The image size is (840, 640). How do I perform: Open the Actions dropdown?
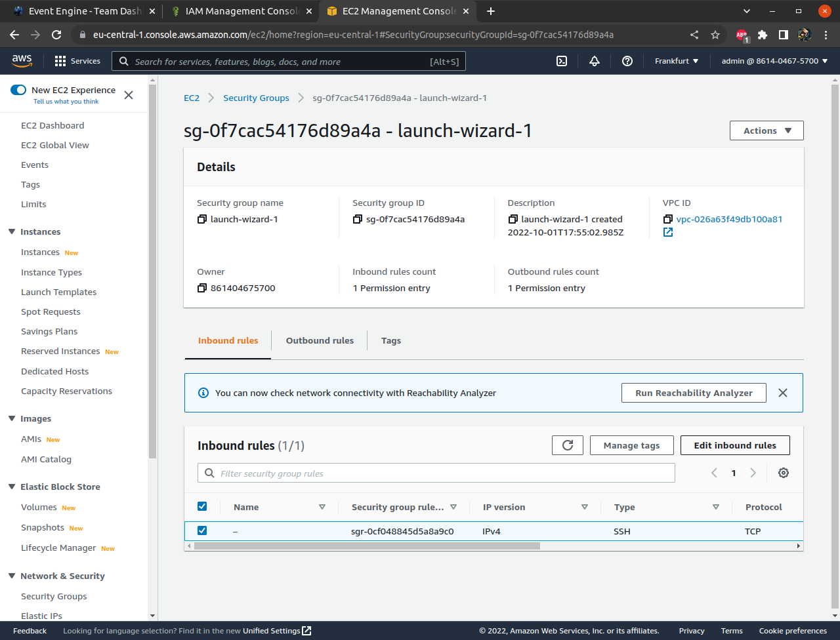pyautogui.click(x=766, y=130)
